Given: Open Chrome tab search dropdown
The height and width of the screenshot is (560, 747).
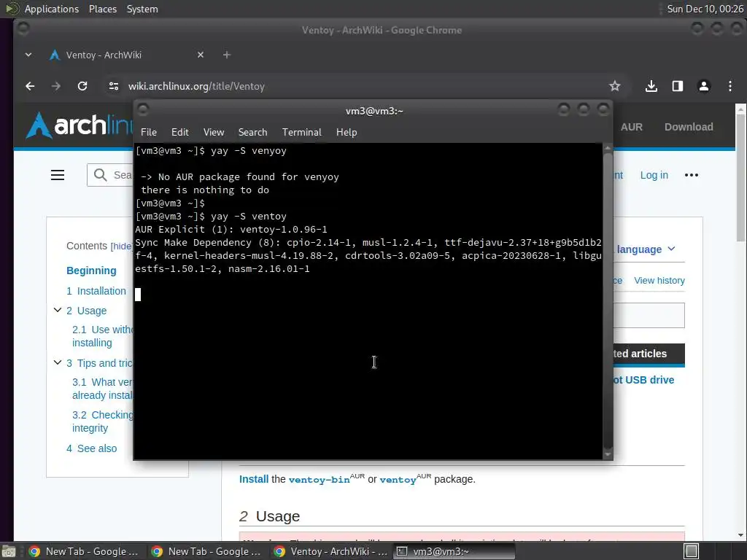Looking at the screenshot, I should [28, 55].
